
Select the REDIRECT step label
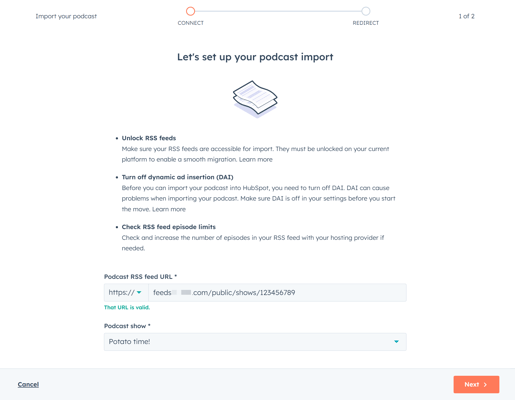[x=366, y=23]
